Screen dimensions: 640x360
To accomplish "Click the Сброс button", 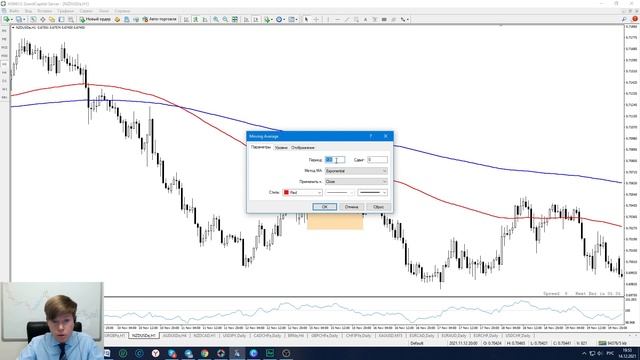I will pyautogui.click(x=378, y=207).
